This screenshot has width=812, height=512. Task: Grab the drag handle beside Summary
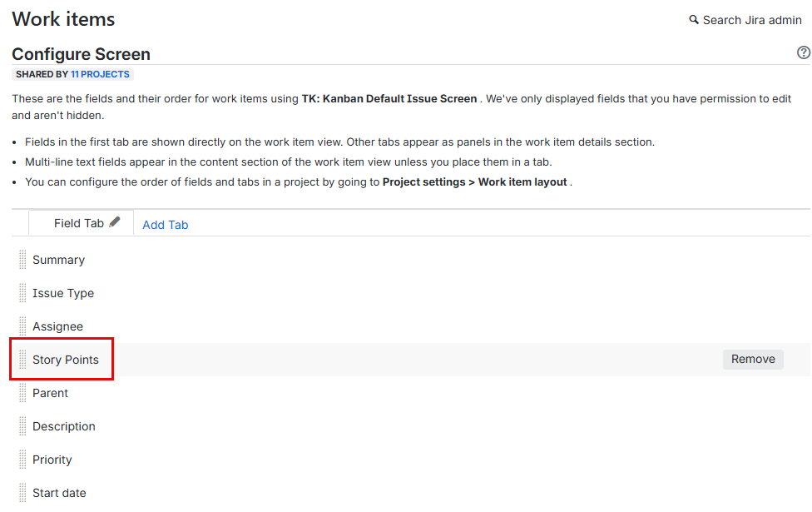pyautogui.click(x=22, y=260)
